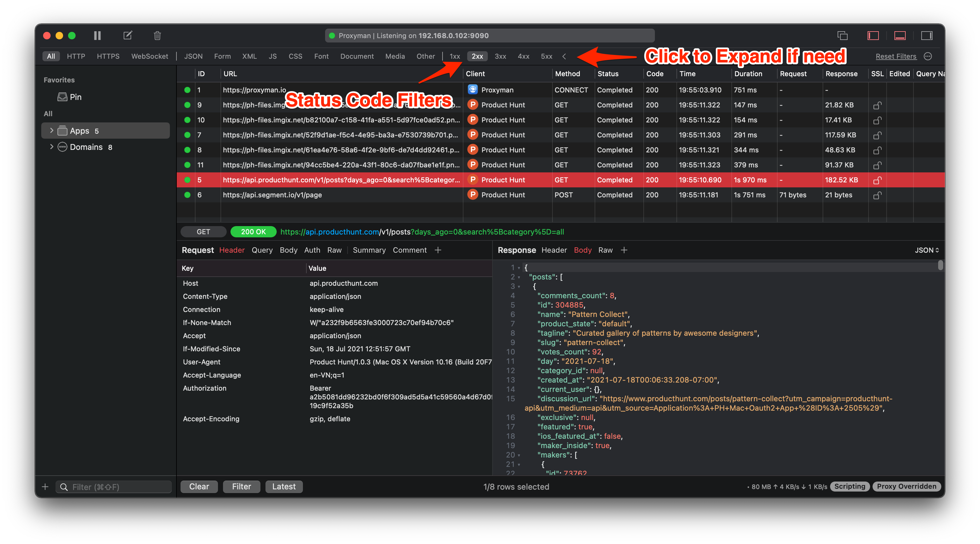Click the Filter button at the bottom
Screen dimensions: 980x544
pyautogui.click(x=241, y=487)
